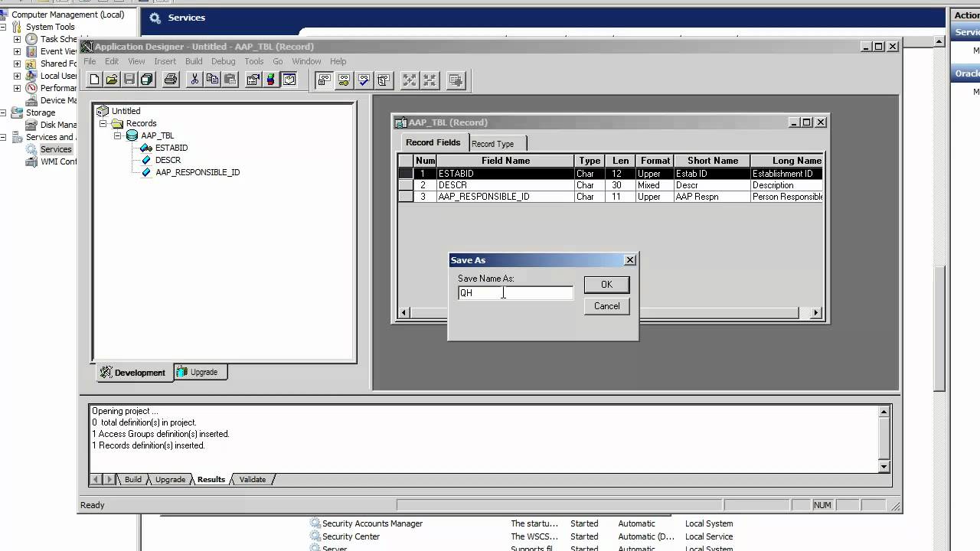
Task: Click the Paste clipboard icon
Action: (x=230, y=80)
